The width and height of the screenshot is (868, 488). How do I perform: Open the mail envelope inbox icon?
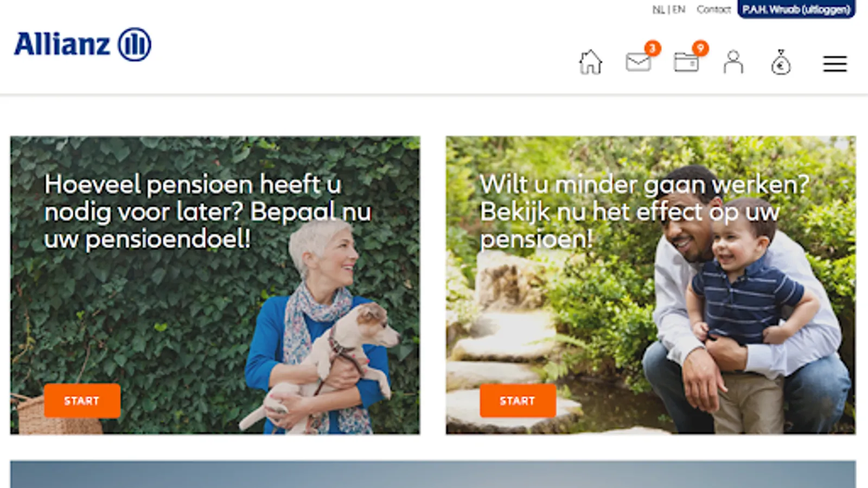[638, 62]
